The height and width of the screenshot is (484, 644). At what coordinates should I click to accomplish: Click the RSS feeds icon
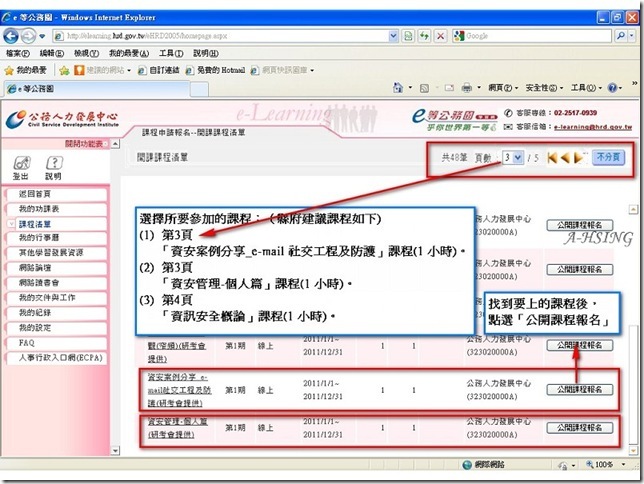tap(424, 88)
